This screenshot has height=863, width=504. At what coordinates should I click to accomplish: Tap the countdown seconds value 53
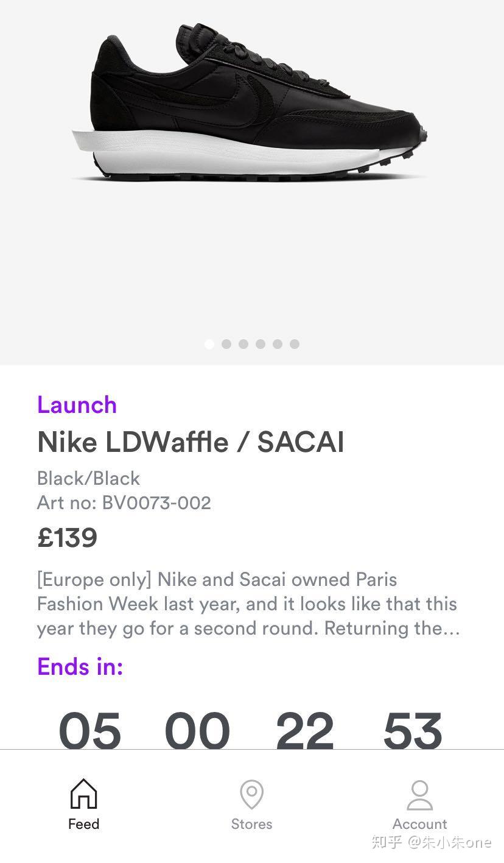(x=413, y=730)
